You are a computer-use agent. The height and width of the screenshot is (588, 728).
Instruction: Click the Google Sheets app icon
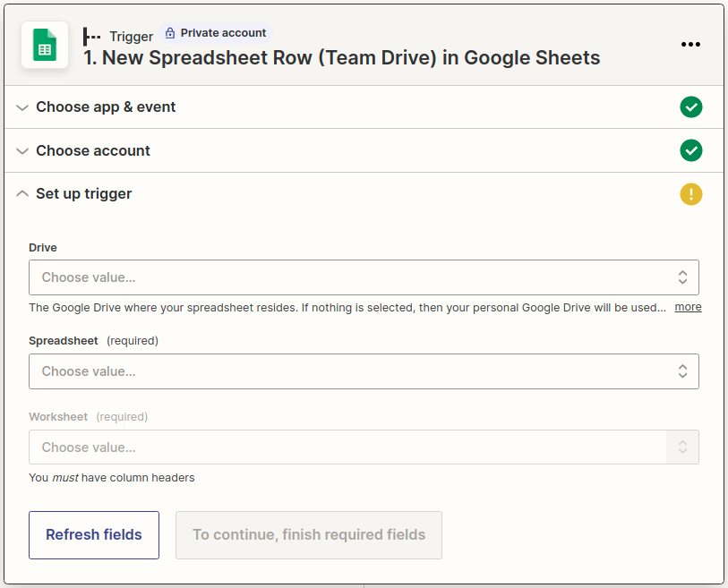tap(45, 45)
